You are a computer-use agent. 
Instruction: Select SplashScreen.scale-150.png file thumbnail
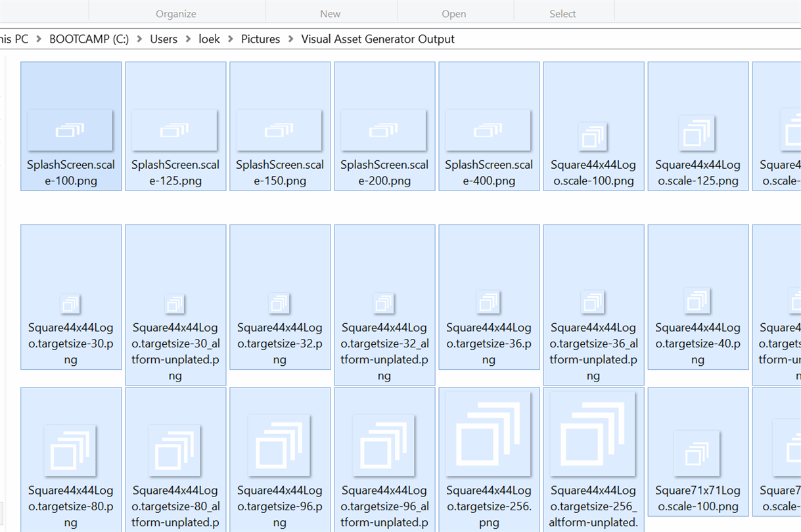279,130
